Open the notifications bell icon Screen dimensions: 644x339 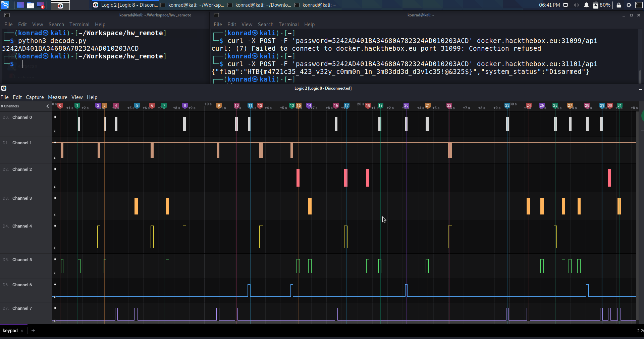pos(586,5)
